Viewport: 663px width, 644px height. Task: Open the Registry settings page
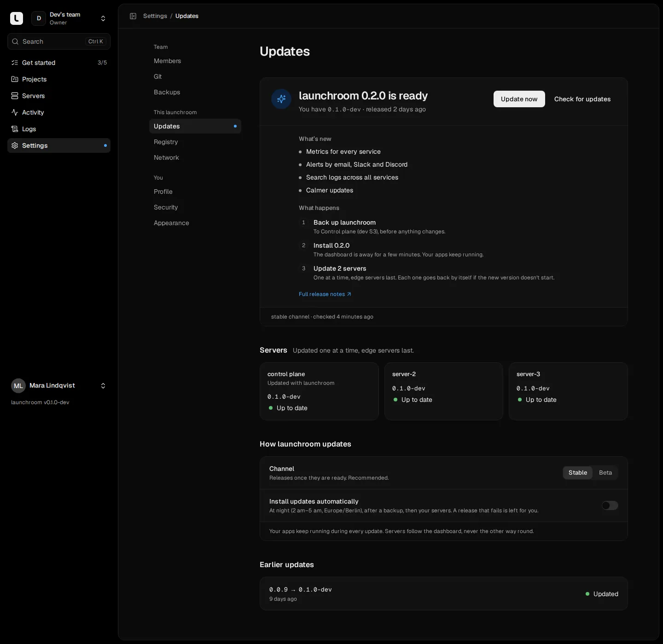click(195, 142)
